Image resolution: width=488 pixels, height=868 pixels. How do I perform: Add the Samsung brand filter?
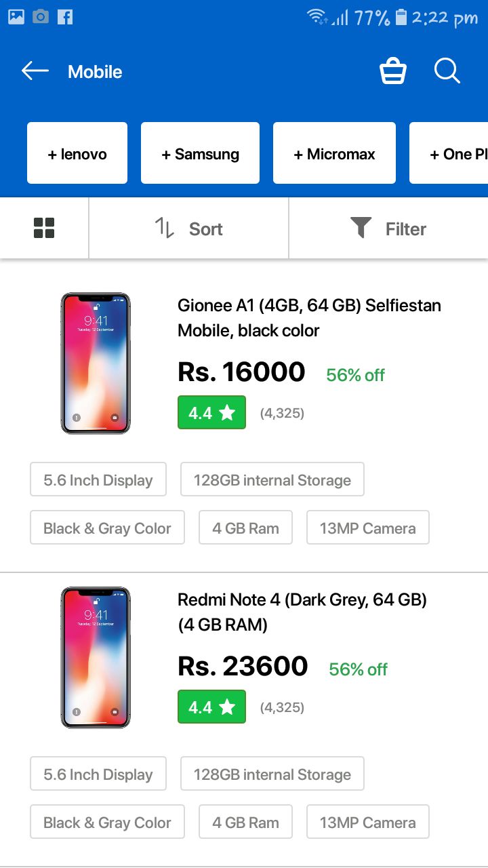point(200,154)
